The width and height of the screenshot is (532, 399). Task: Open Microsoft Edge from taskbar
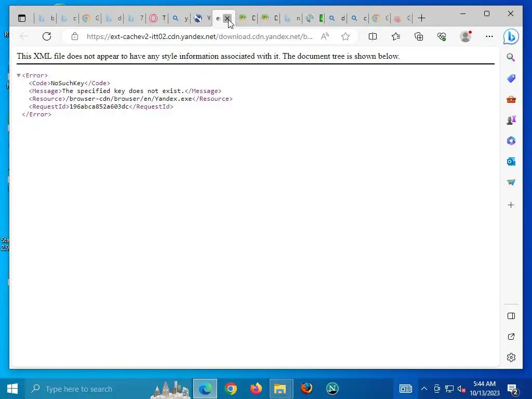pos(205,389)
